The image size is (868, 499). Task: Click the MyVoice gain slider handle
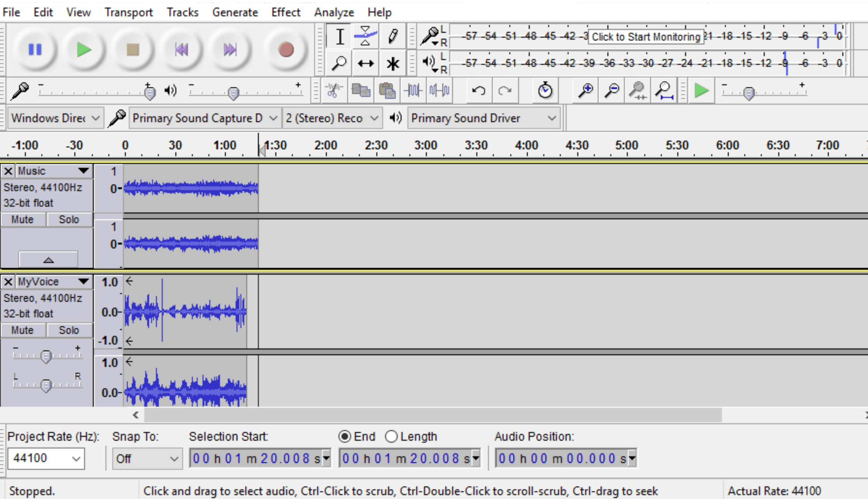coord(46,356)
